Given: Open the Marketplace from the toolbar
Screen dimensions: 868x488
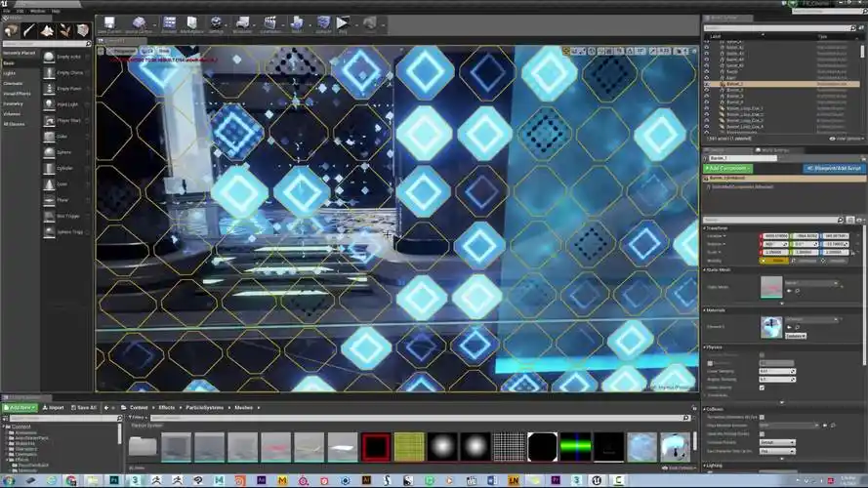Looking at the screenshot, I should [193, 23].
